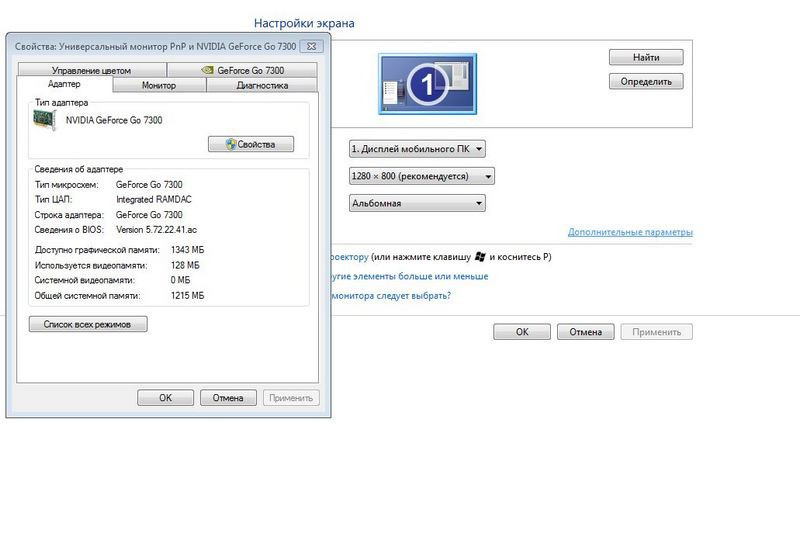The height and width of the screenshot is (544, 800).
Task: Open the 1280 × 800 resolution dropdown
Action: (x=422, y=176)
